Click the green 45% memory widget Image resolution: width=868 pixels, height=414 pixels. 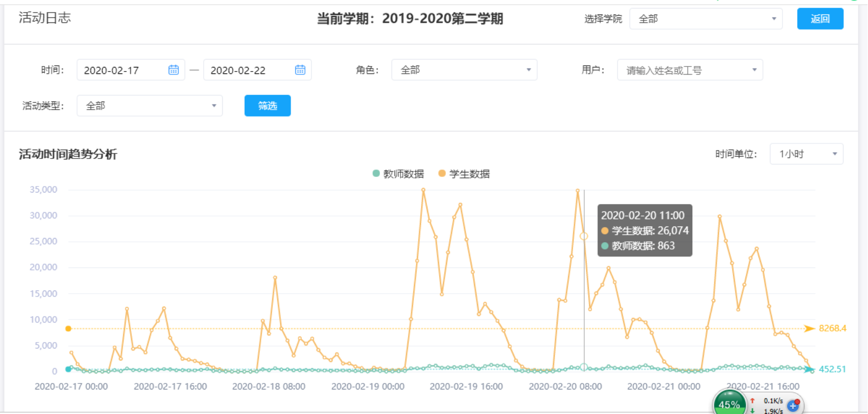(729, 404)
